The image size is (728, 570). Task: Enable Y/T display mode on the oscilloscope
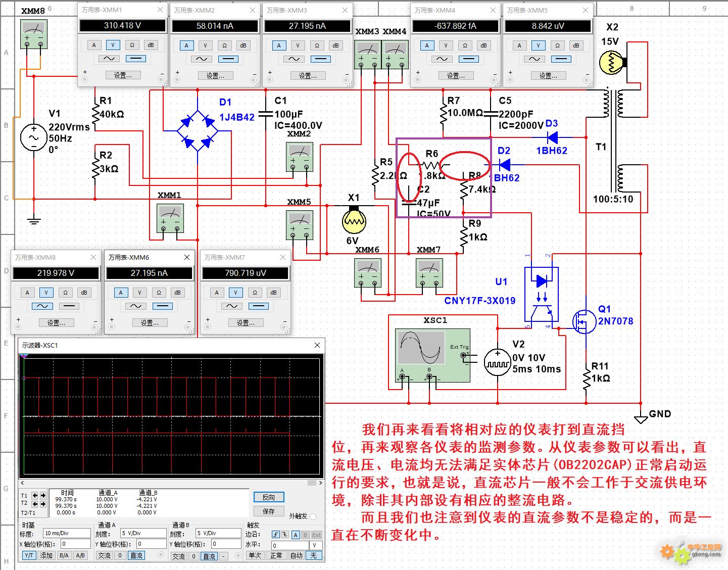click(29, 555)
